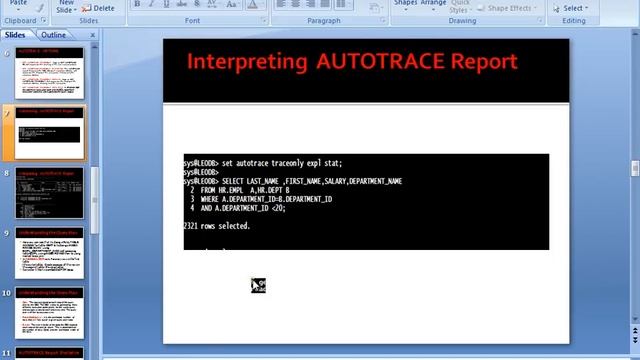Switch to the Outline tab

53,35
